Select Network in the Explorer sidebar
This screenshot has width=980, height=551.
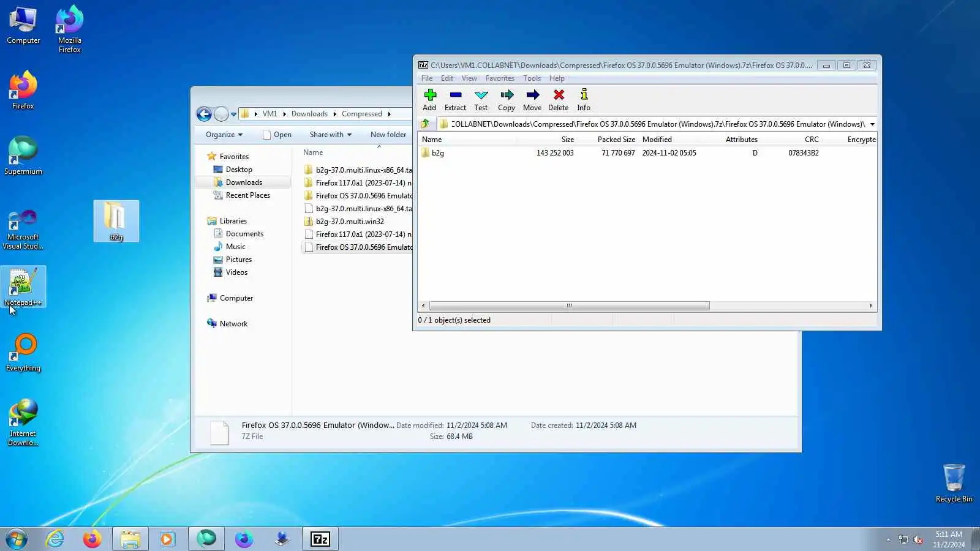click(233, 324)
